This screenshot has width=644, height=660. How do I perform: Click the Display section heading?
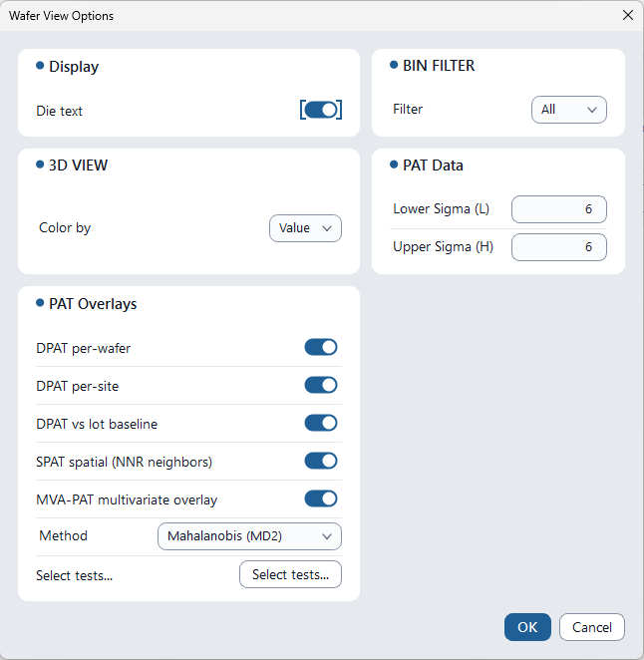74,67
